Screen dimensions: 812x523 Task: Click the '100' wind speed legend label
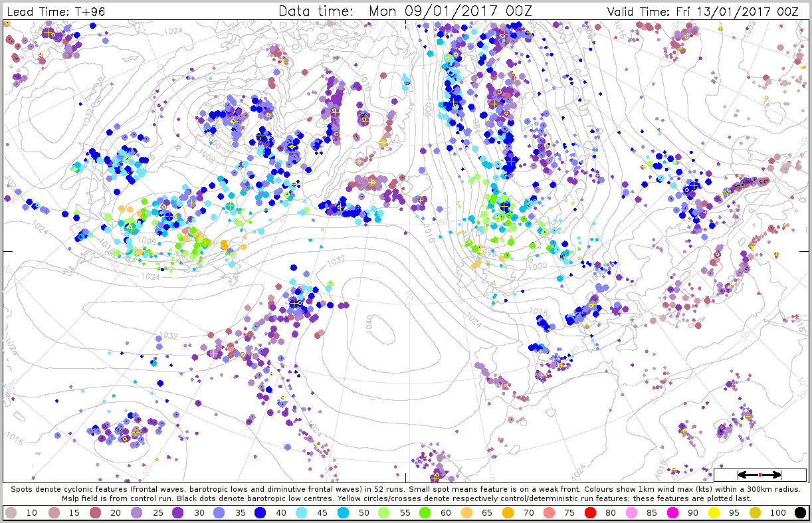pyautogui.click(x=779, y=512)
